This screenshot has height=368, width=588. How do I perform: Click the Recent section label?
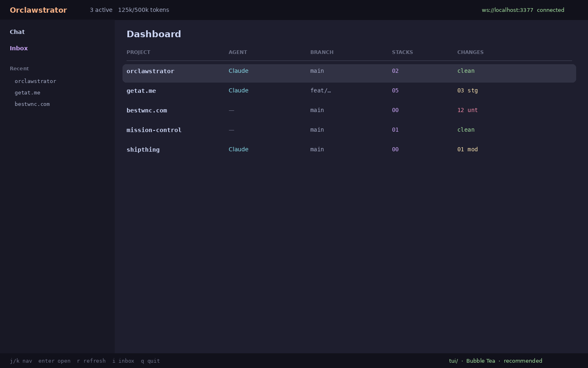pyautogui.click(x=19, y=68)
